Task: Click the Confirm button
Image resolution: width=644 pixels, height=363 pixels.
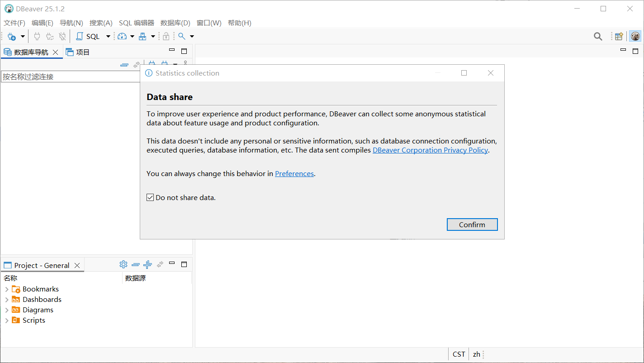Action: tap(472, 224)
